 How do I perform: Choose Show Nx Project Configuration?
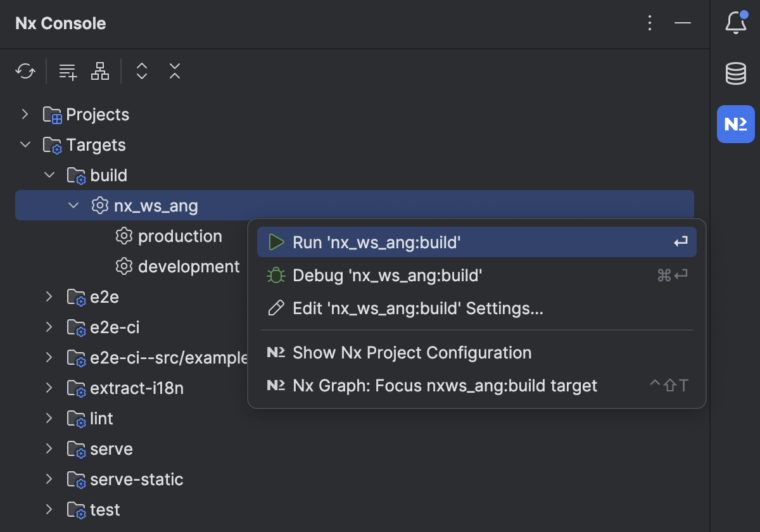(x=411, y=353)
